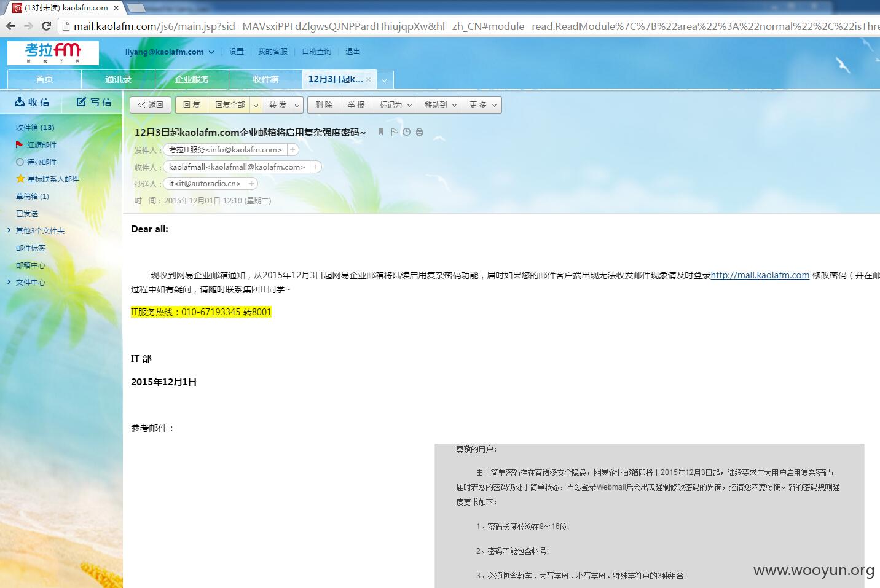Click 回复 reply button

pos(192,105)
